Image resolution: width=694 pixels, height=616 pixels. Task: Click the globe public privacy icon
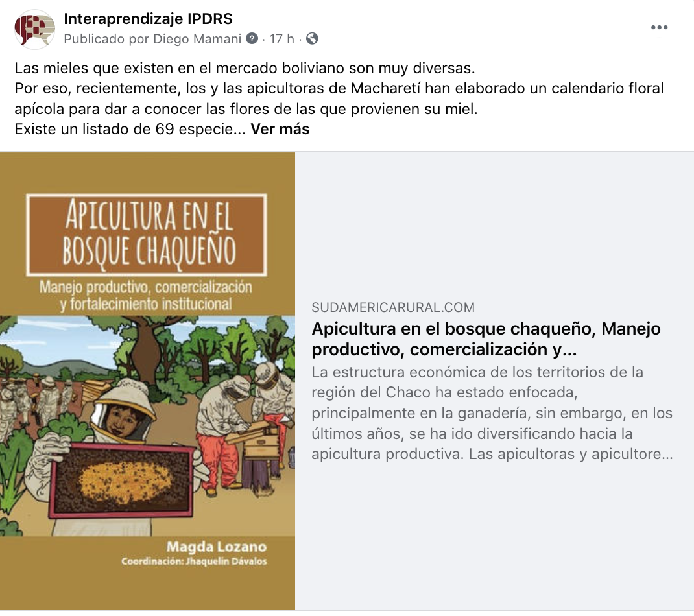(312, 38)
